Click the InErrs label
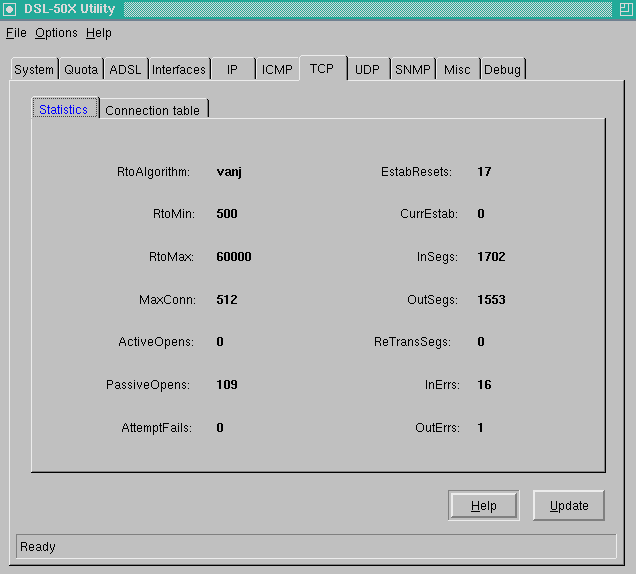Screen dimensions: 636x574 pos(442,385)
